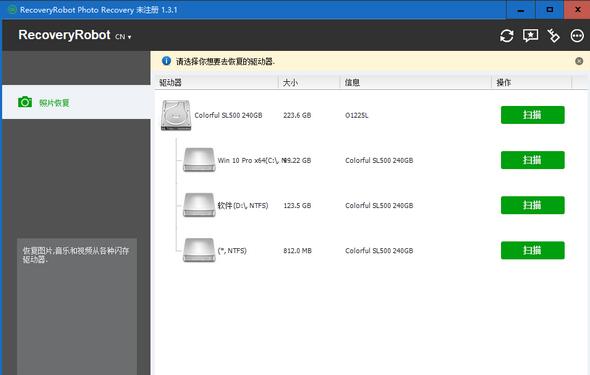Click the camera icon in sidebar
The image size is (590, 375).
tap(25, 102)
